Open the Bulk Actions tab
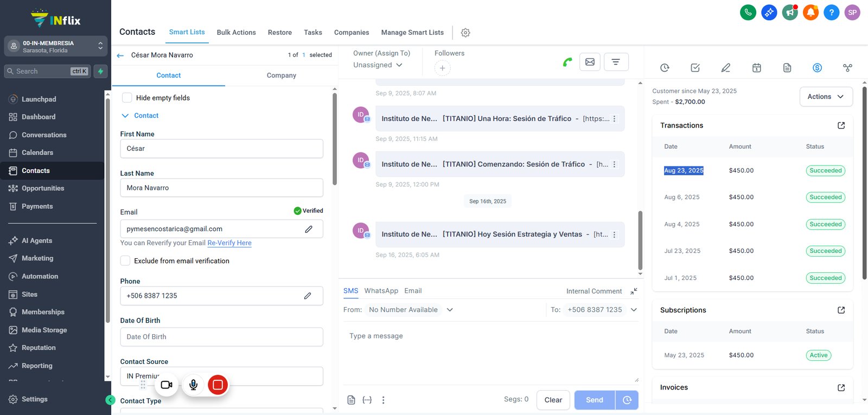Viewport: 868px width, 415px height. point(236,33)
